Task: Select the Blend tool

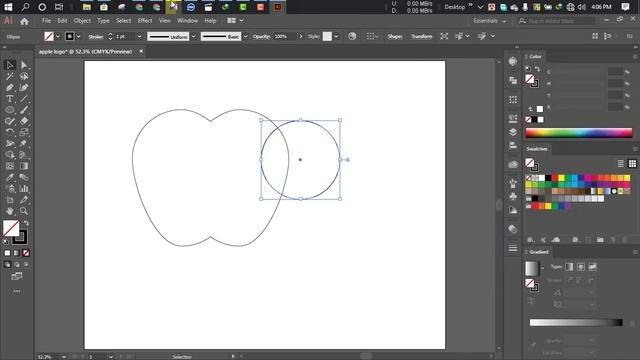Action: [24, 177]
